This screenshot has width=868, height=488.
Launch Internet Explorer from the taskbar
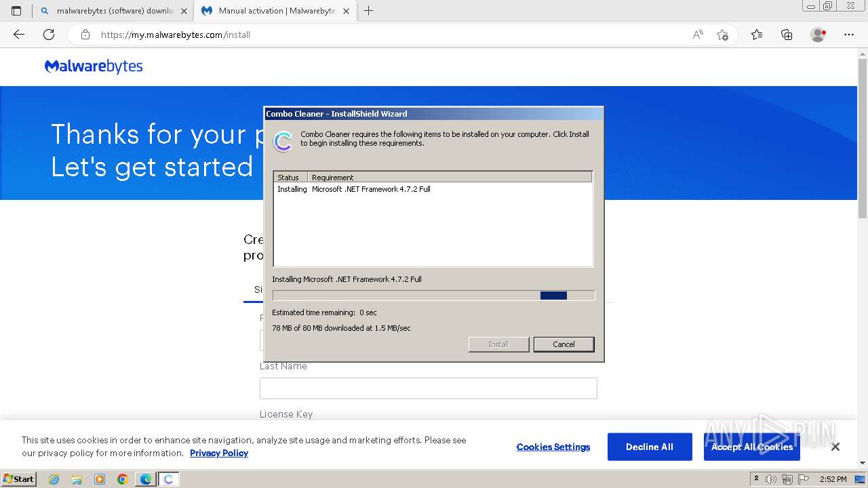[54, 479]
